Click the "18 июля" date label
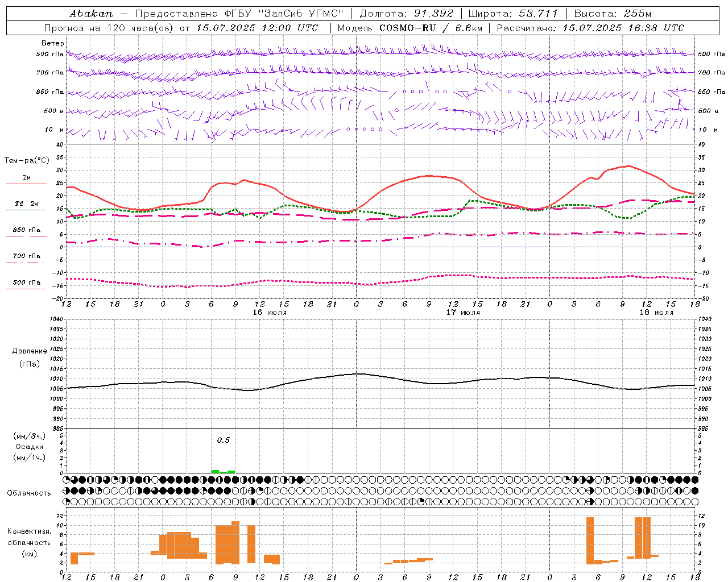 [656, 313]
